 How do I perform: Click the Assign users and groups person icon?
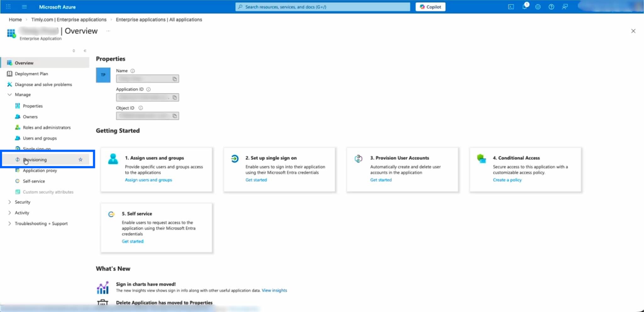point(113,159)
